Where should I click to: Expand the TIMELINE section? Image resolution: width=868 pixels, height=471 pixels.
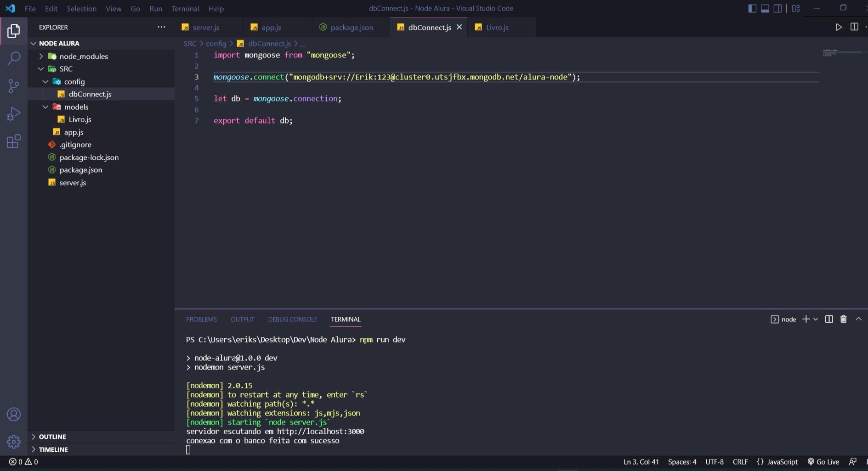coord(101,449)
